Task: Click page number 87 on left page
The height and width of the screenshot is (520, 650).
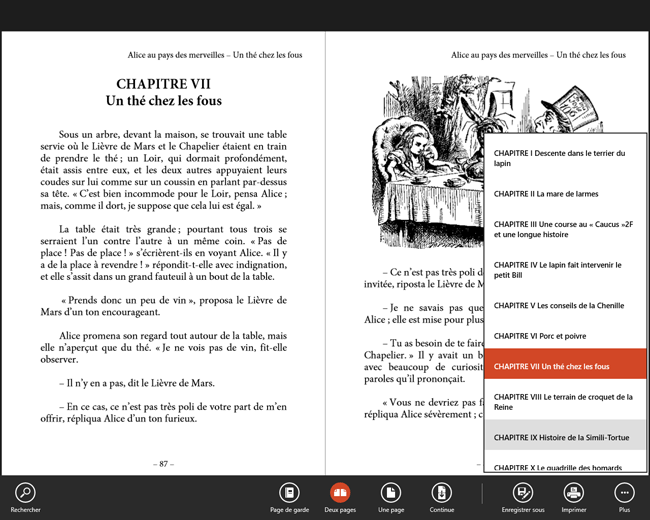Action: pyautogui.click(x=163, y=464)
